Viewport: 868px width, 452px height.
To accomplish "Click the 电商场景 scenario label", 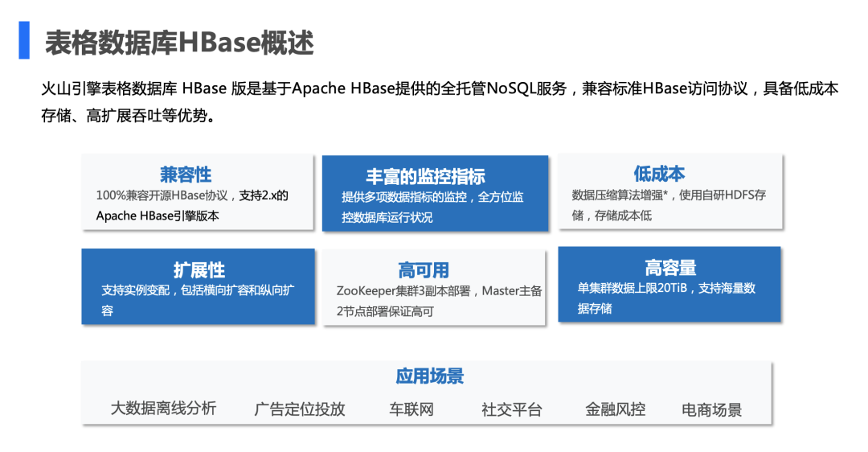I will click(711, 410).
